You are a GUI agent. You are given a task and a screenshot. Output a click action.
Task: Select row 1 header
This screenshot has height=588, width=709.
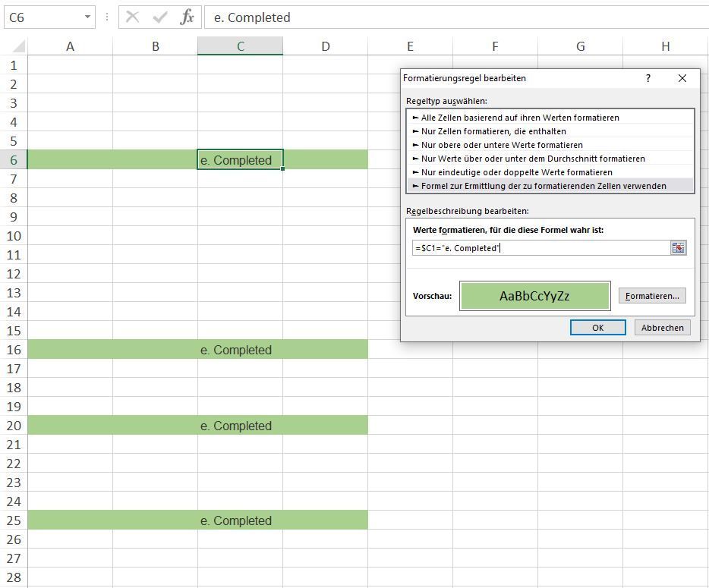(x=14, y=65)
